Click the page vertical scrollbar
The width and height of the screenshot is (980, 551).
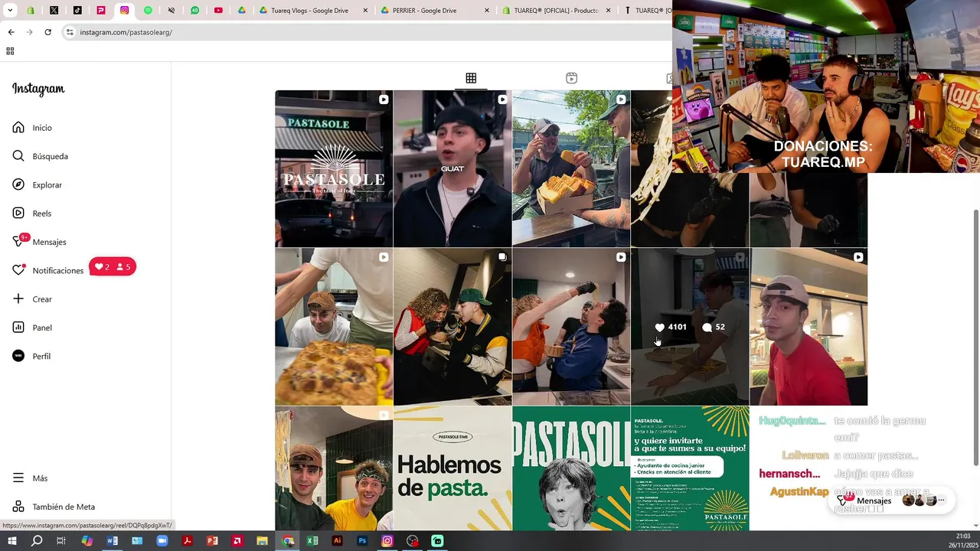point(975,337)
